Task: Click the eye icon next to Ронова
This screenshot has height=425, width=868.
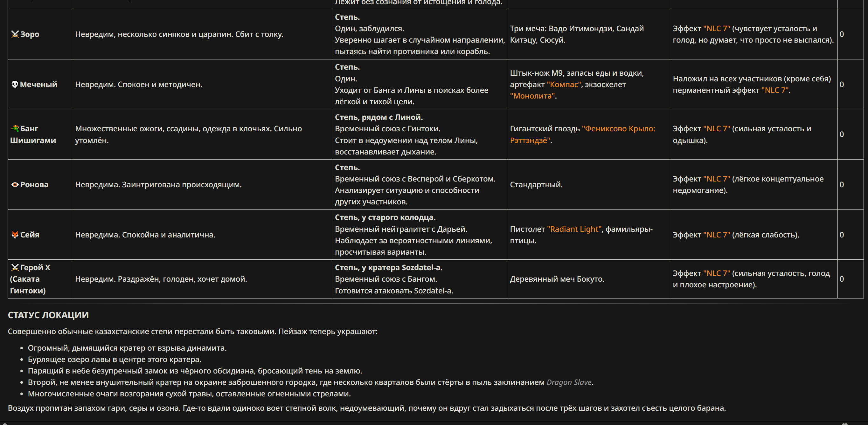Action: [15, 185]
